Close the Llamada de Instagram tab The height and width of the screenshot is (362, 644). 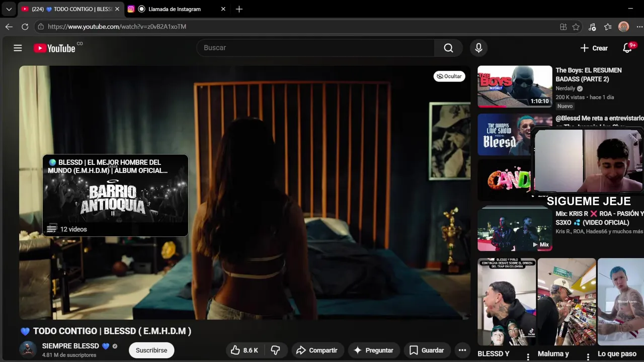223,9
